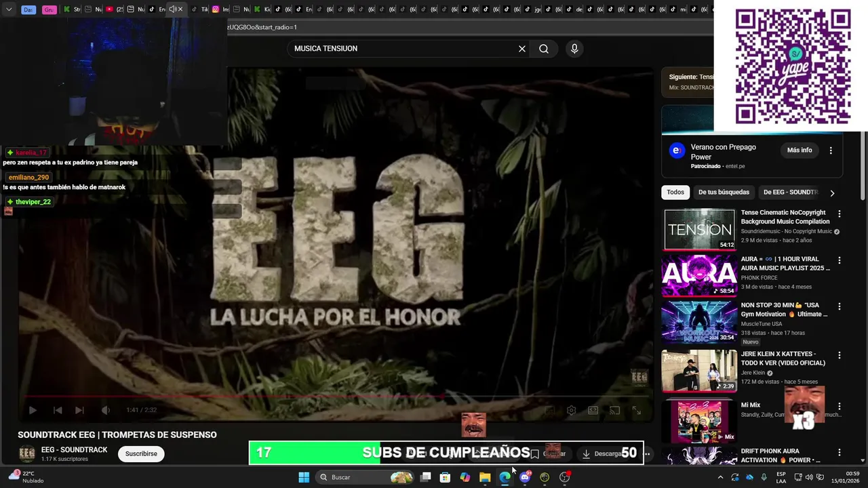
Task: Open the Mi Mix playlist title
Action: (751, 405)
